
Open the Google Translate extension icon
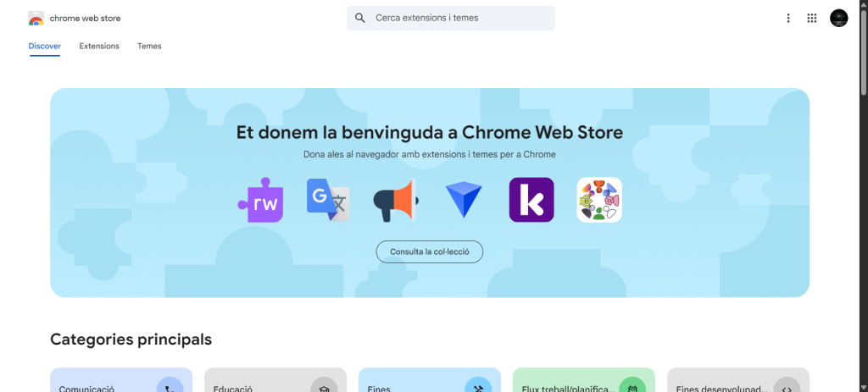327,200
